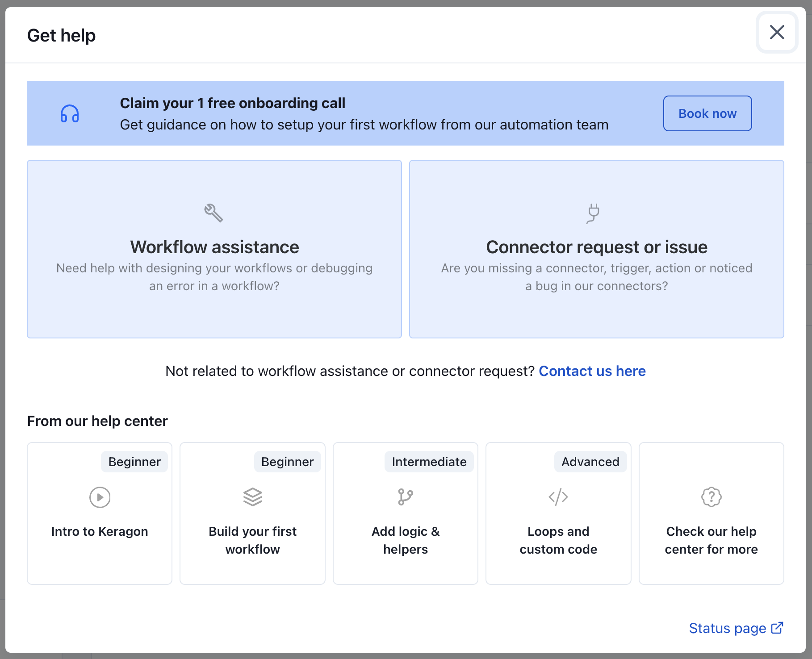Follow the Contact us here link

(x=592, y=371)
